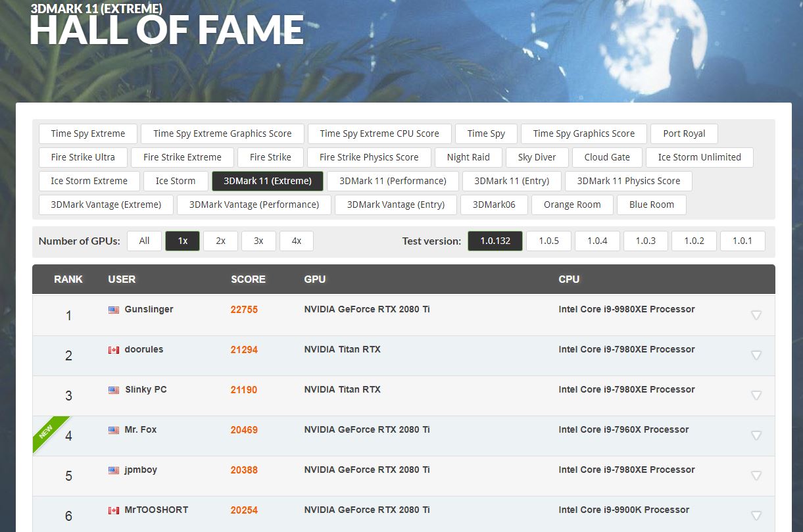
Task: Open the Time Spy Extreme tab
Action: pos(88,133)
